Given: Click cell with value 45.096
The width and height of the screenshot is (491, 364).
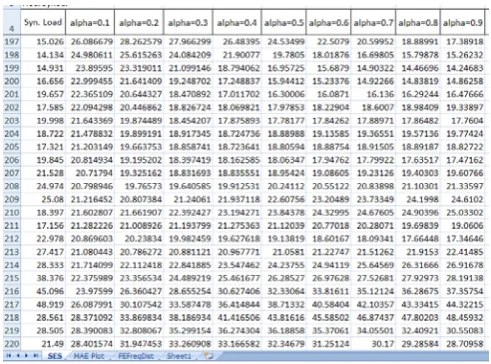Looking at the screenshot, I should (43, 291).
